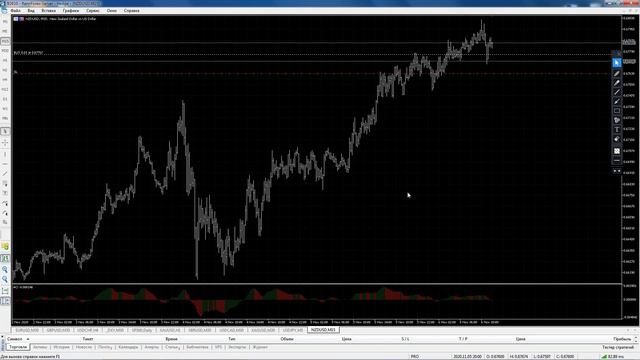Open the Торговля terminal tab
Image resolution: width=640 pixels, height=360 pixels.
tap(18, 347)
